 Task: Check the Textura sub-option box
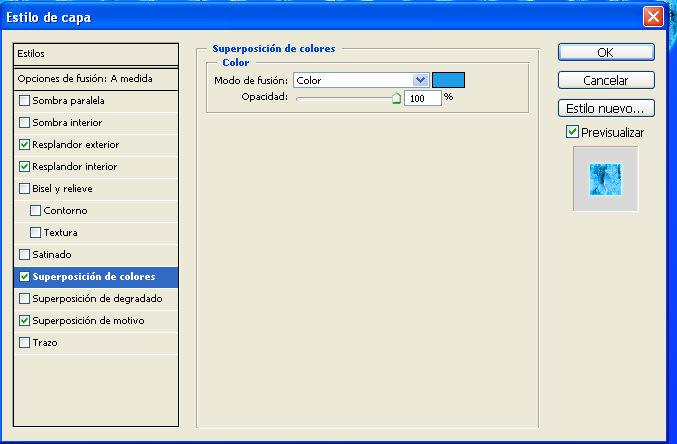coord(36,233)
